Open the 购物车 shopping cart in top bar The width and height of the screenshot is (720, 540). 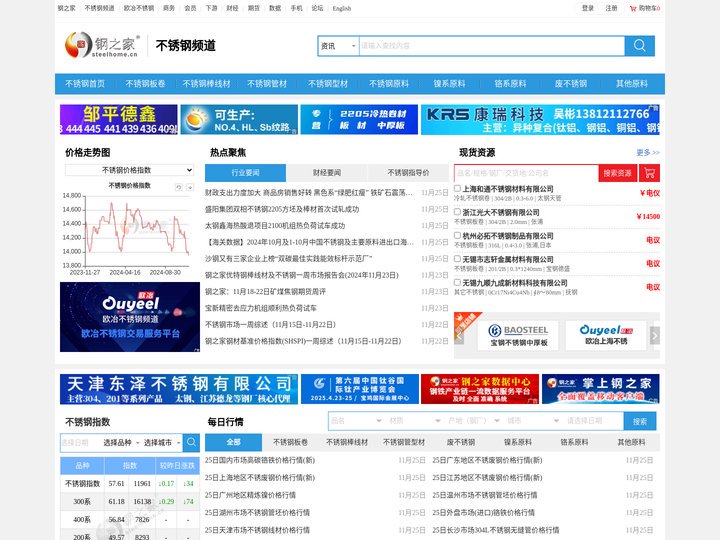645,8
